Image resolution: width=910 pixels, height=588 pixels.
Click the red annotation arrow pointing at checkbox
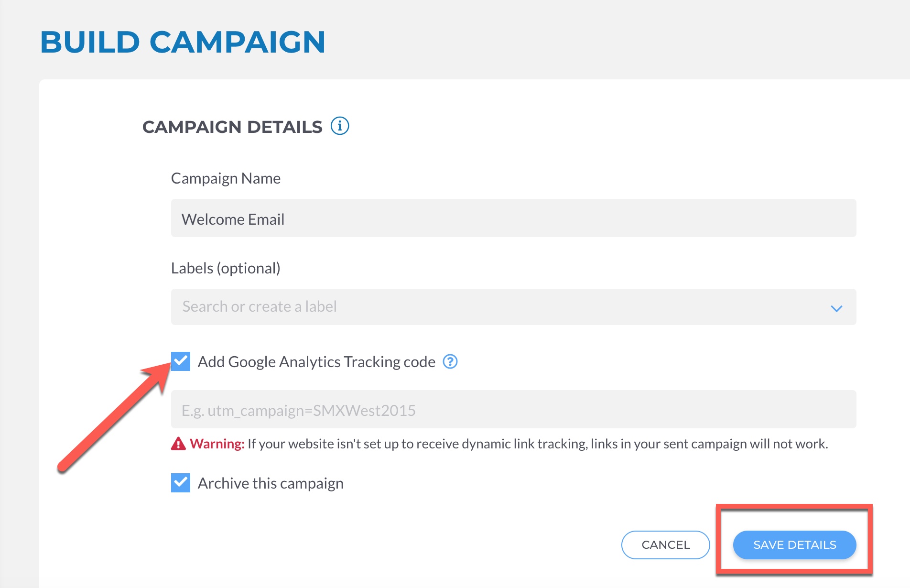[113, 417]
